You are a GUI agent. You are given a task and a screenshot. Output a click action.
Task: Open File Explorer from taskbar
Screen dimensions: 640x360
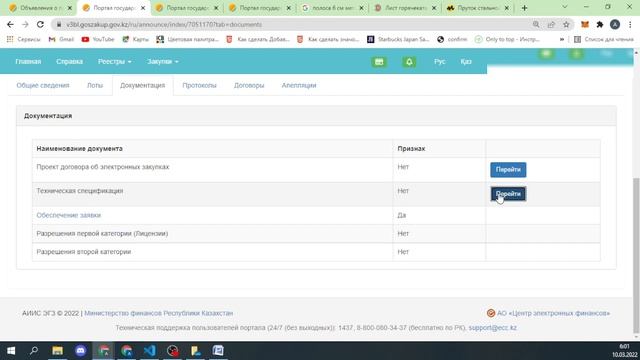(58, 351)
